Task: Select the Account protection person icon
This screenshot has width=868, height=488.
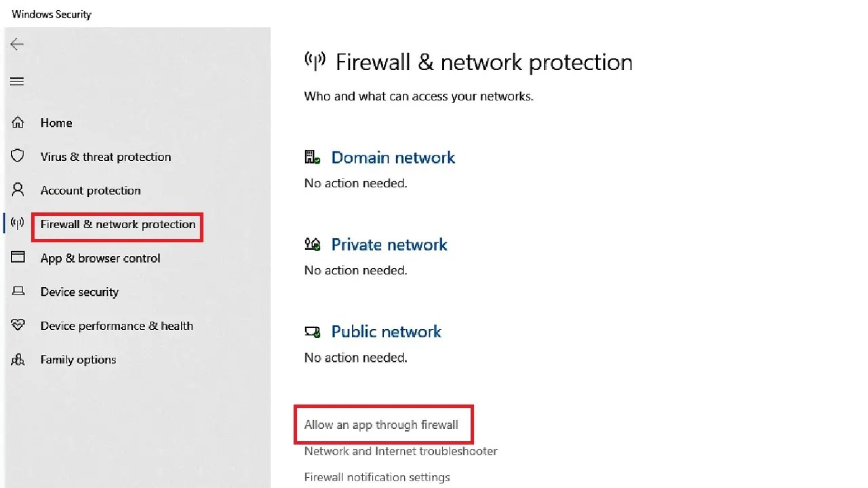Action: pos(17,190)
